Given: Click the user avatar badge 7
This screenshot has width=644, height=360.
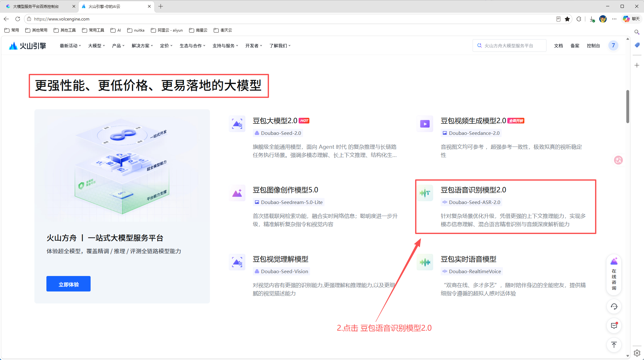Looking at the screenshot, I should tap(613, 45).
